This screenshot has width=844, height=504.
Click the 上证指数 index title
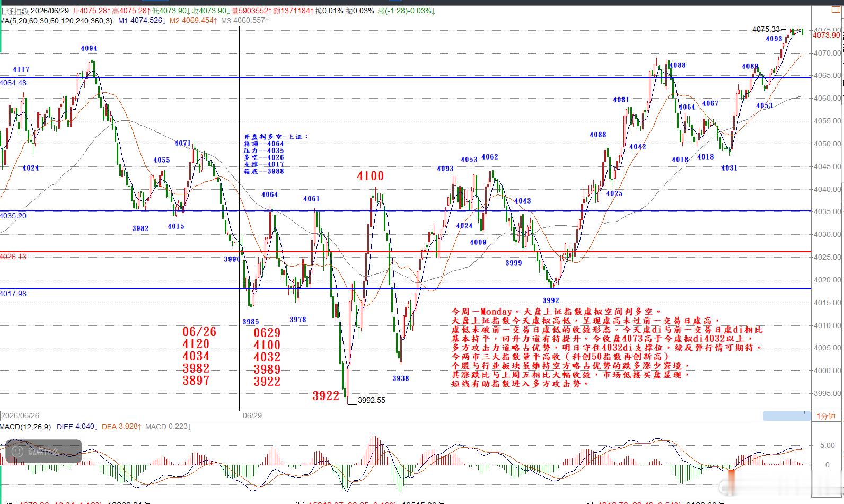pyautogui.click(x=14, y=11)
